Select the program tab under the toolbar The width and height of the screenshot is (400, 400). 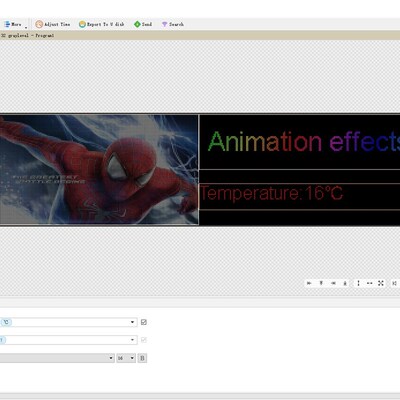click(27, 35)
